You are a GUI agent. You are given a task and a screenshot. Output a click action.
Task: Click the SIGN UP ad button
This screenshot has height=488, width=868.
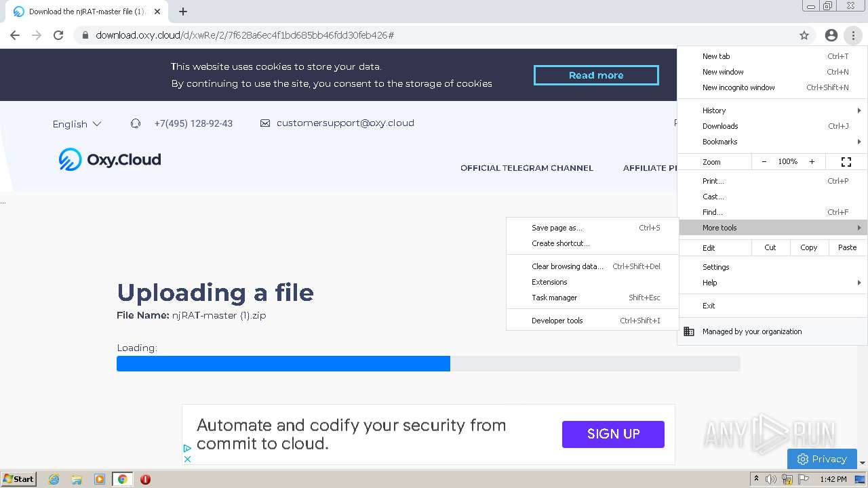tap(613, 434)
